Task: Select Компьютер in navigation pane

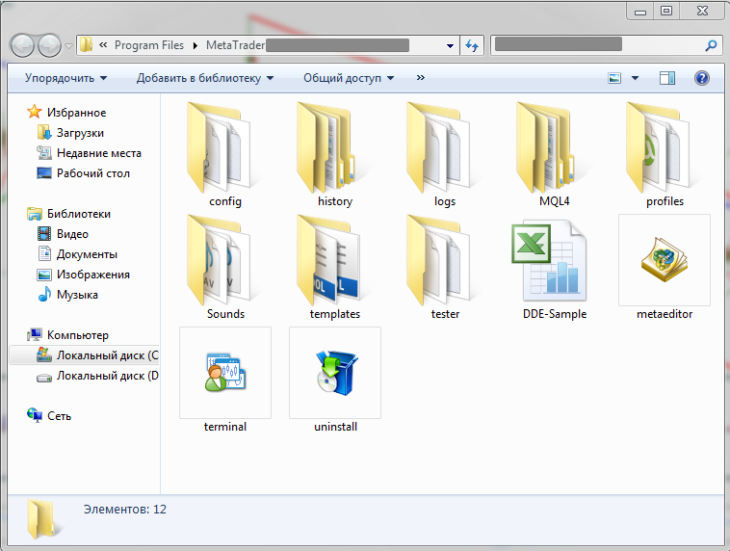Action: tap(68, 335)
